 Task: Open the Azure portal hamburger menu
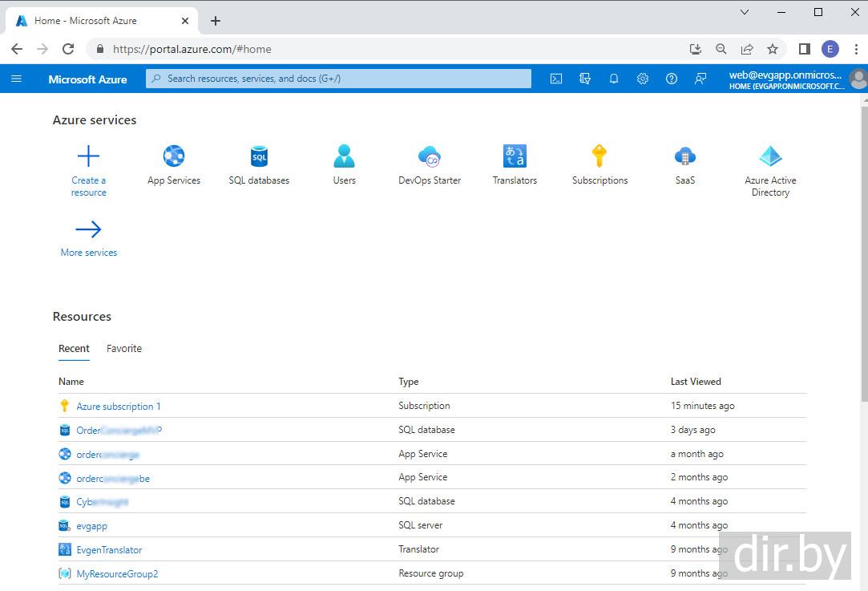click(x=16, y=79)
